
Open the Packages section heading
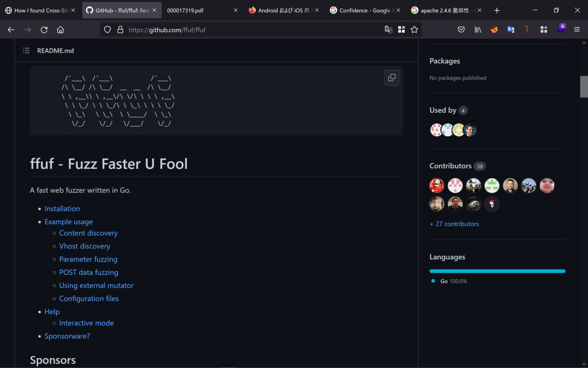point(445,61)
